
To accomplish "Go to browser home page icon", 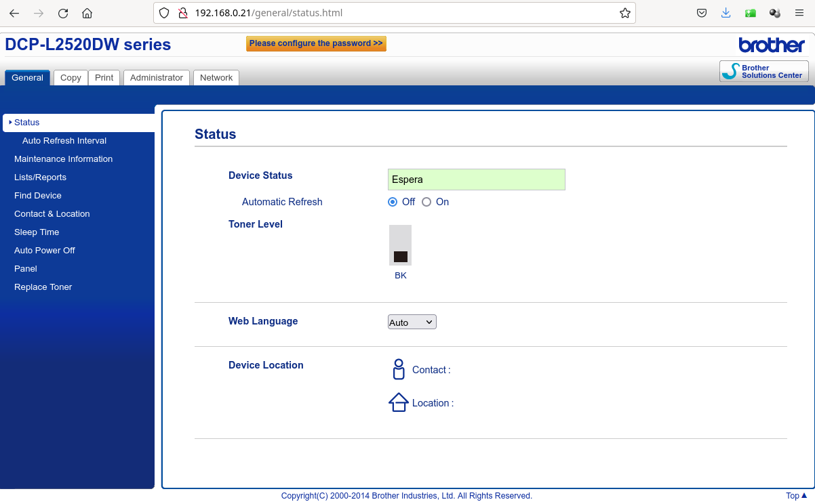I will [87, 14].
